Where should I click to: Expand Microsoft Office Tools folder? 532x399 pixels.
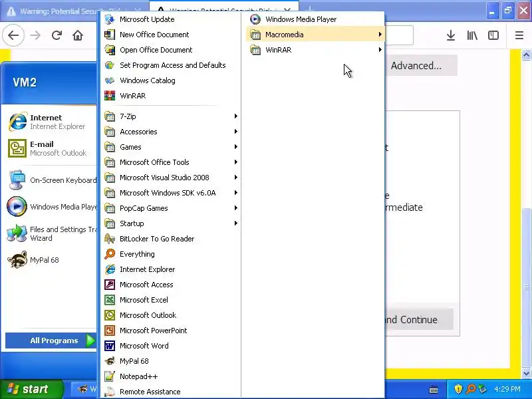point(171,162)
